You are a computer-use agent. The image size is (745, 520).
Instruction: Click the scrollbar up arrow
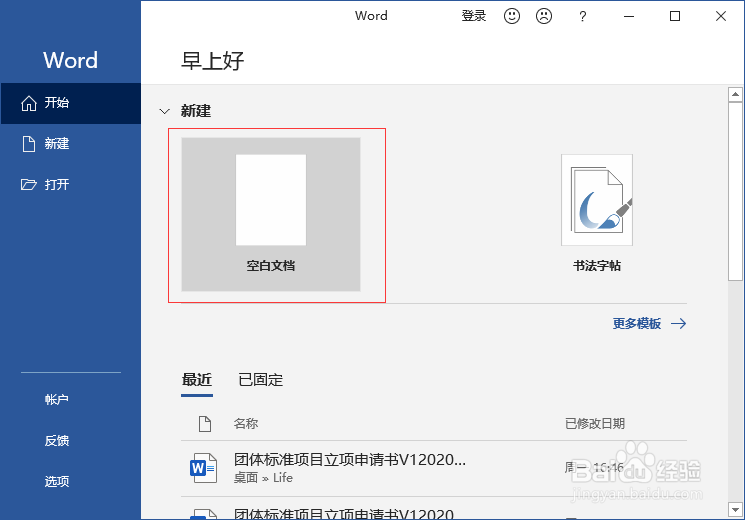(735, 95)
